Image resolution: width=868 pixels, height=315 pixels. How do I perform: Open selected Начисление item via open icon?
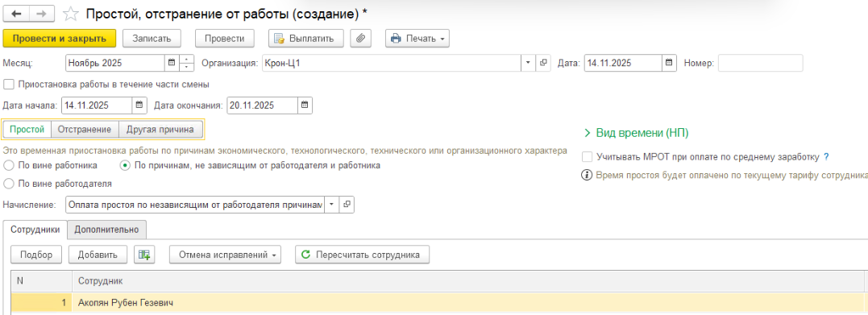click(347, 205)
